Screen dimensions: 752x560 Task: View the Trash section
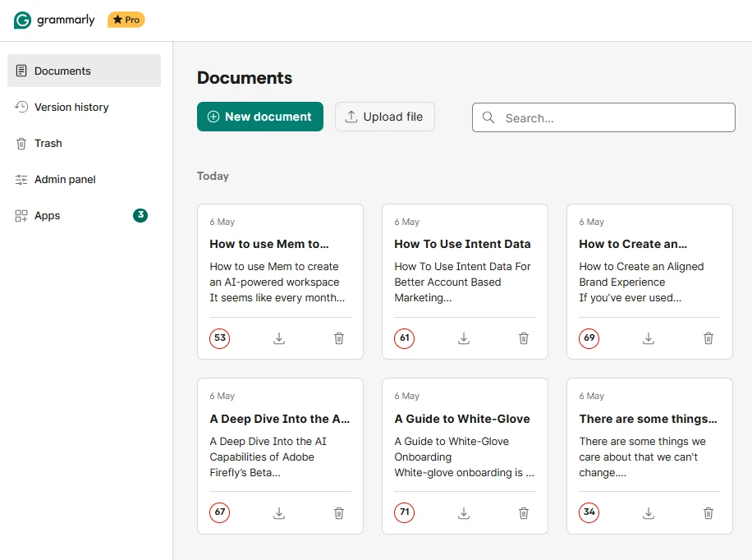coord(48,143)
